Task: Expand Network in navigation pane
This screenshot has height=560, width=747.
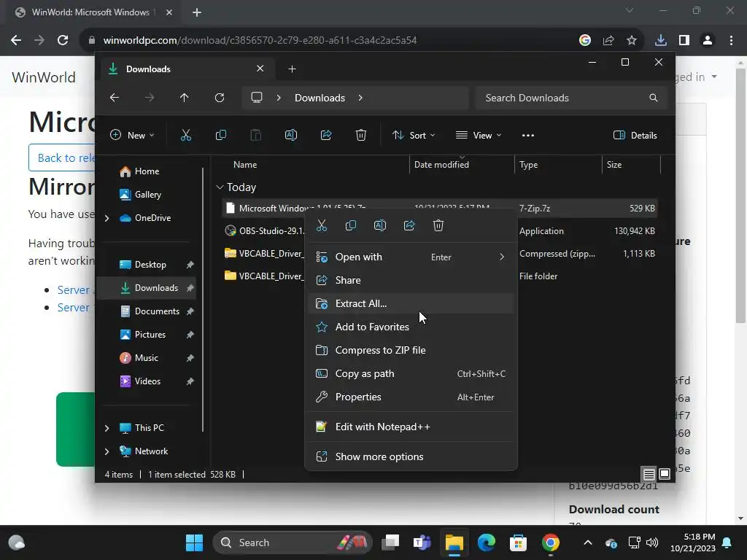Action: [107, 451]
